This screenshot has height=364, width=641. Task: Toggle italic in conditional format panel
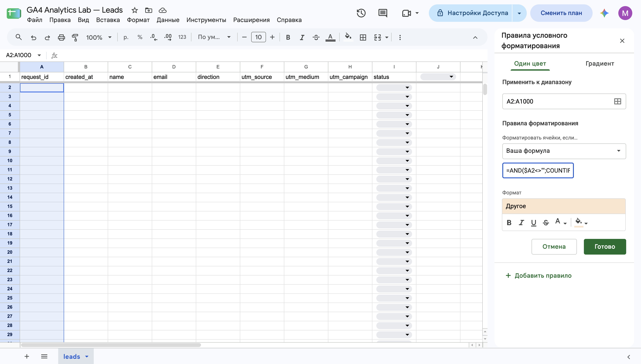521,223
